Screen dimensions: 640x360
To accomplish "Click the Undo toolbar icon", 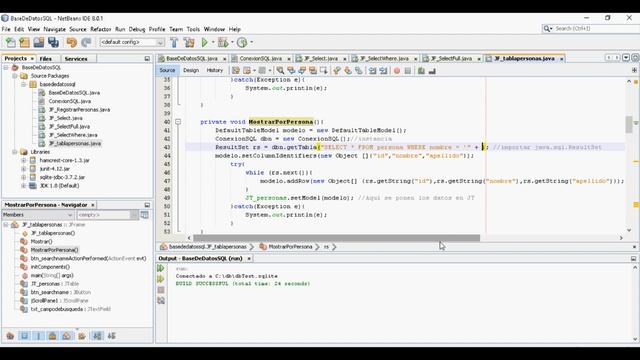I will 72,42.
